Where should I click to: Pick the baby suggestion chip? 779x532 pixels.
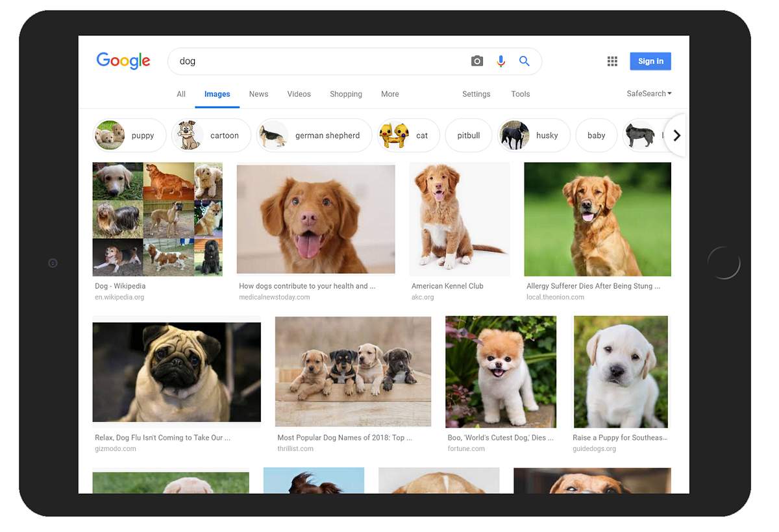597,135
